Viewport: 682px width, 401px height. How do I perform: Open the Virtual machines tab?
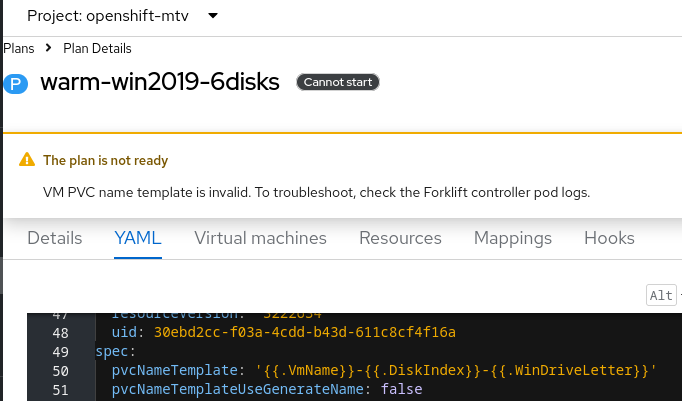[260, 238]
